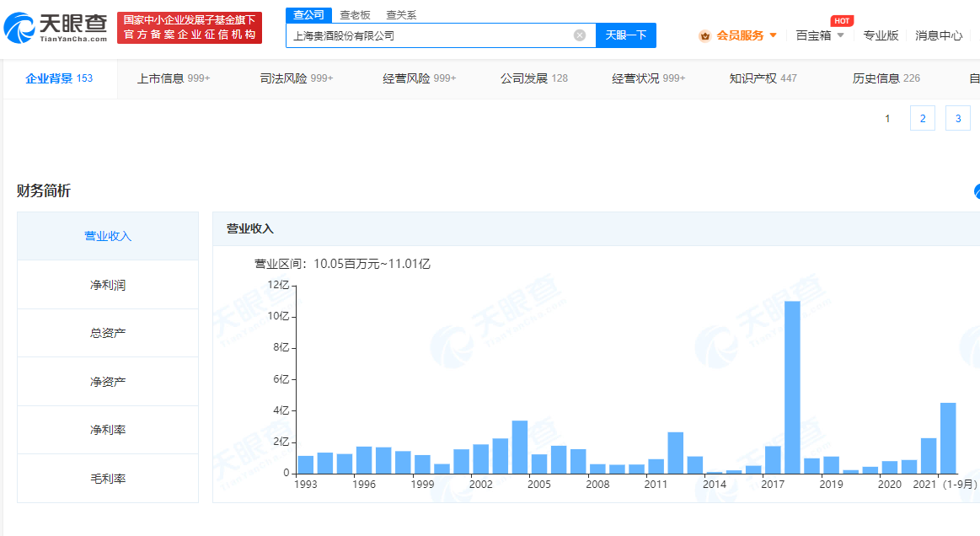The width and height of the screenshot is (980, 536).
Task: Select 毛利率 in the financial sidebar
Action: pyautogui.click(x=108, y=479)
